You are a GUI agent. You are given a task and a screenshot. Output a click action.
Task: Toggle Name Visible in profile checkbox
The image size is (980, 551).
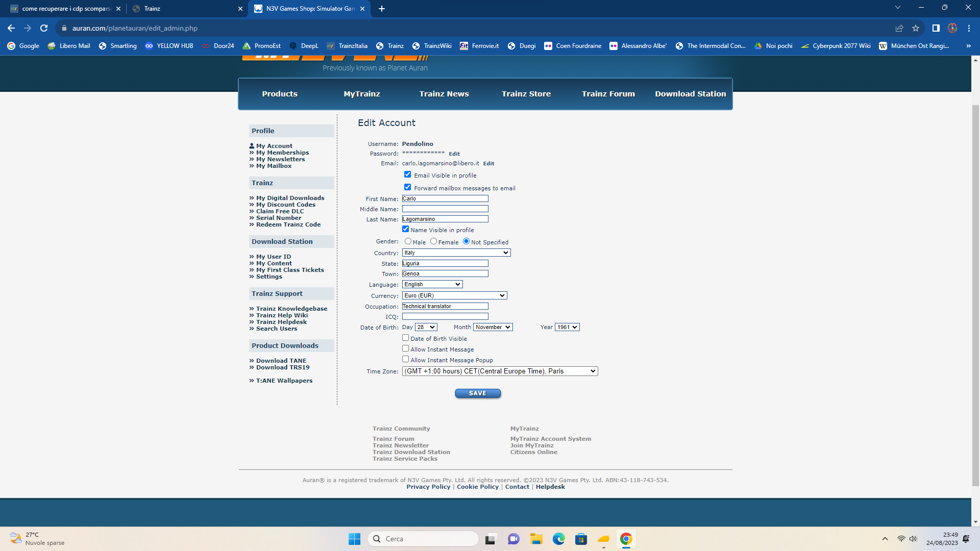(405, 229)
